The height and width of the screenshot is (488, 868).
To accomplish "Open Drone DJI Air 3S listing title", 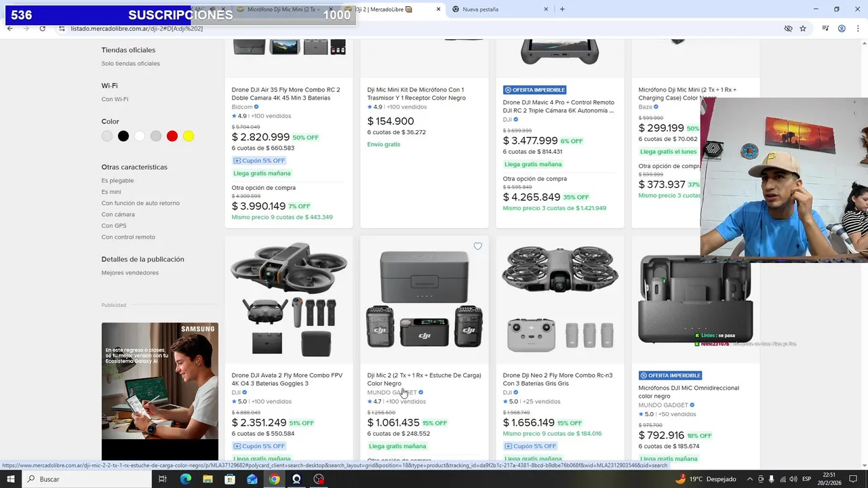I will (x=285, y=94).
